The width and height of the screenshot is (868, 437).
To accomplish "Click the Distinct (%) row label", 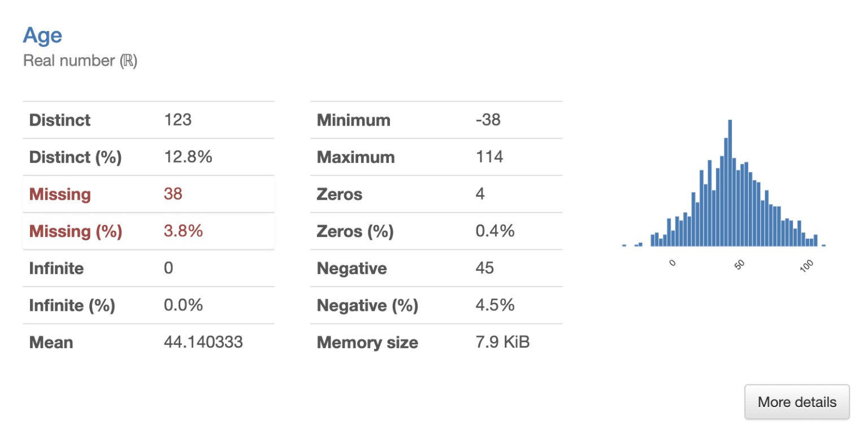I will 75,157.
